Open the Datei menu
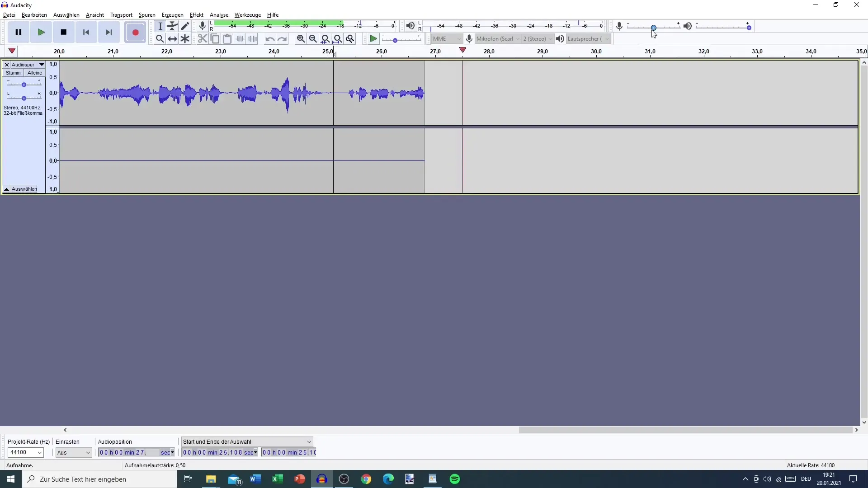Screen dimensions: 868x488 9,15
